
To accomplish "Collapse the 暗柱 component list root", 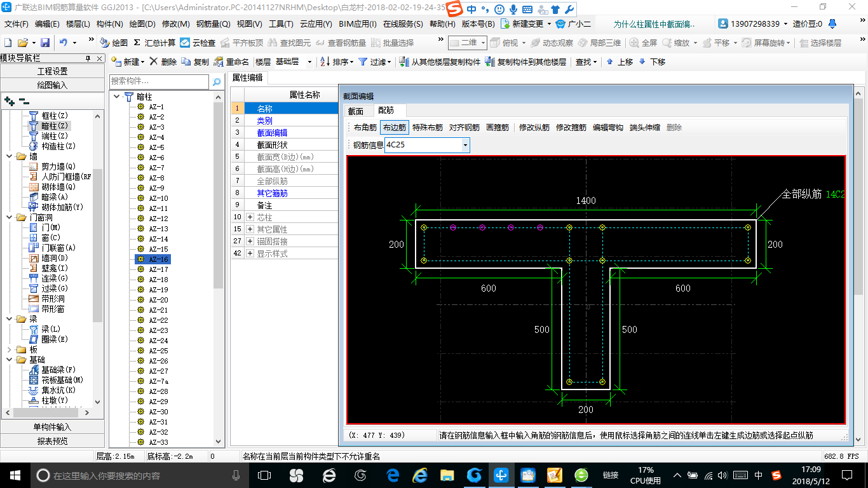I will (x=117, y=97).
